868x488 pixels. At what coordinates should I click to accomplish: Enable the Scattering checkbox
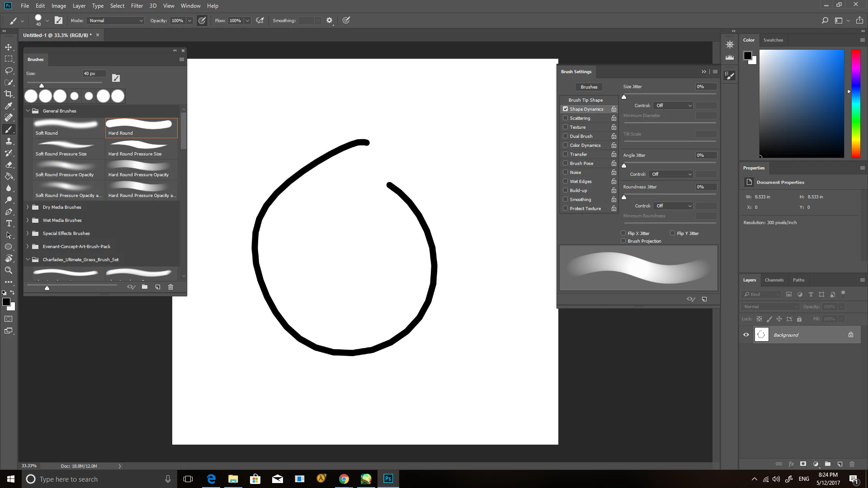coord(565,118)
